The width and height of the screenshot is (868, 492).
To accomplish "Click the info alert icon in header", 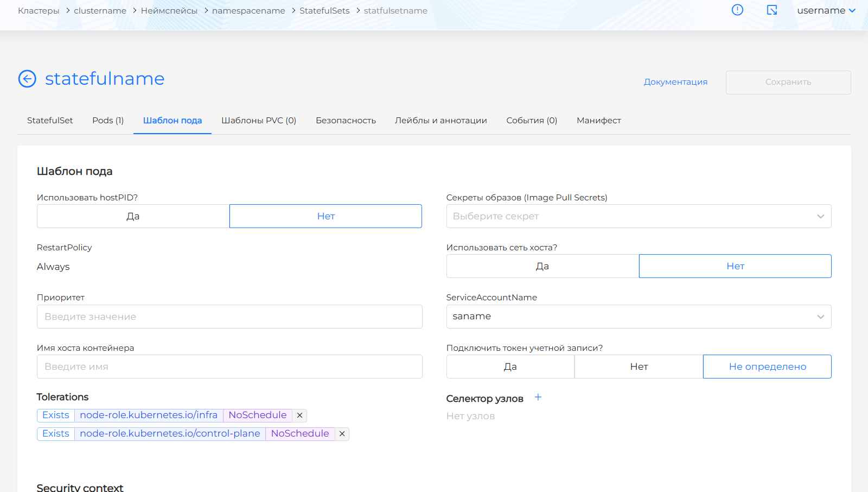I will [x=737, y=10].
